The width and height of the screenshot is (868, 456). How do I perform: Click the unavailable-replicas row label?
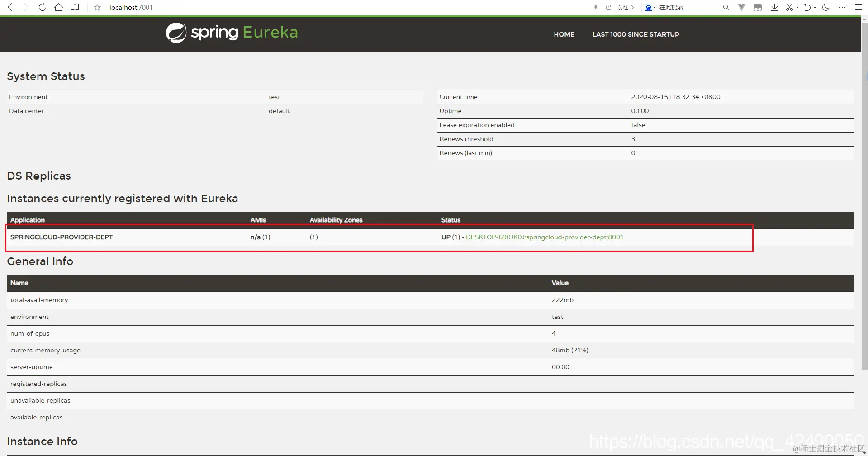[x=40, y=400]
